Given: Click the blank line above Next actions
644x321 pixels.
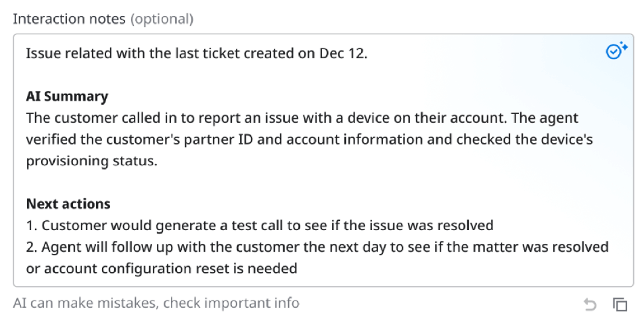Looking at the screenshot, I should tap(323, 182).
